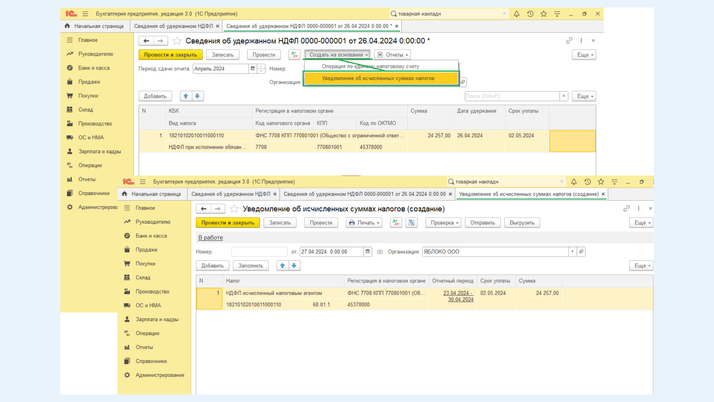The height and width of the screenshot is (402, 714).
Task: Click the Поиск (Ctrl+F) search field
Action: pos(511,96)
